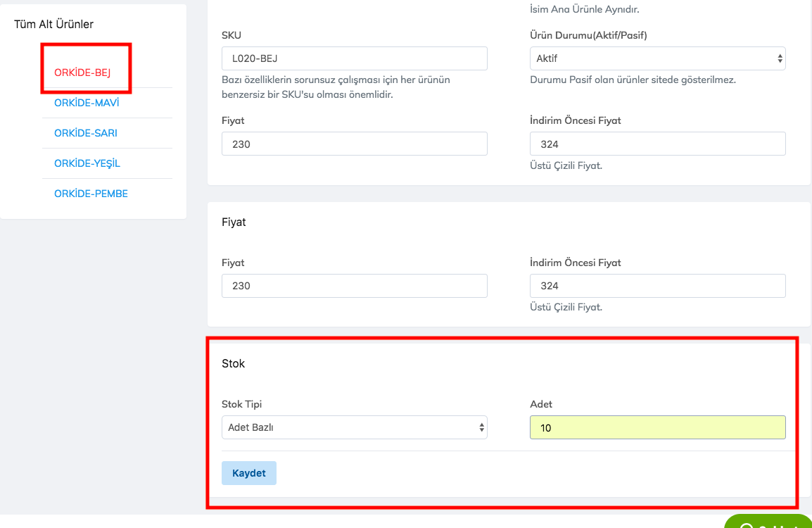This screenshot has width=812, height=528.
Task: Open the Stok Tipi dropdown showing Adet Bazlı
Action: 354,427
